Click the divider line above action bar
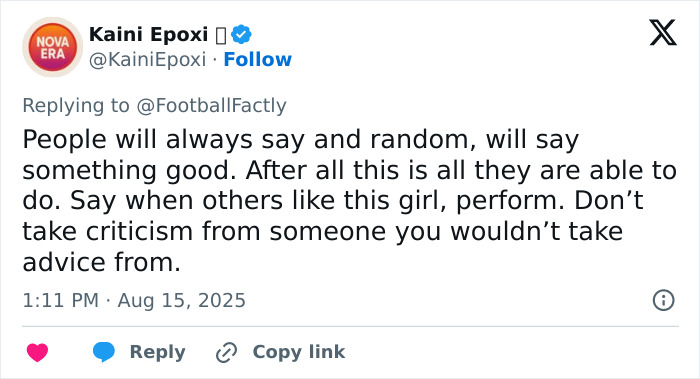This screenshot has height=379, width=700. tap(350, 326)
